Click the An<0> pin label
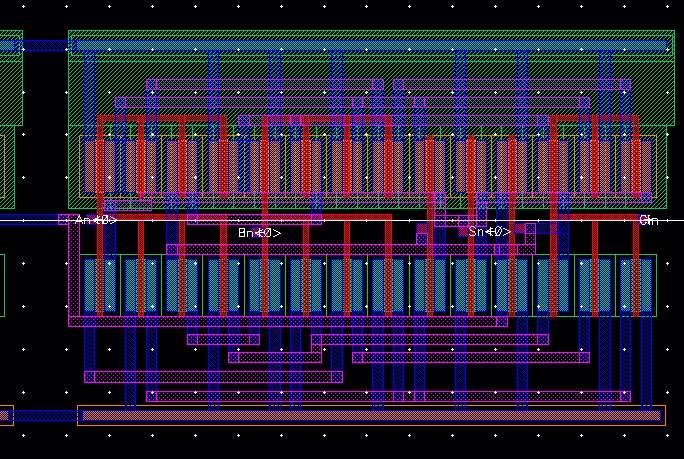 pyautogui.click(x=96, y=220)
